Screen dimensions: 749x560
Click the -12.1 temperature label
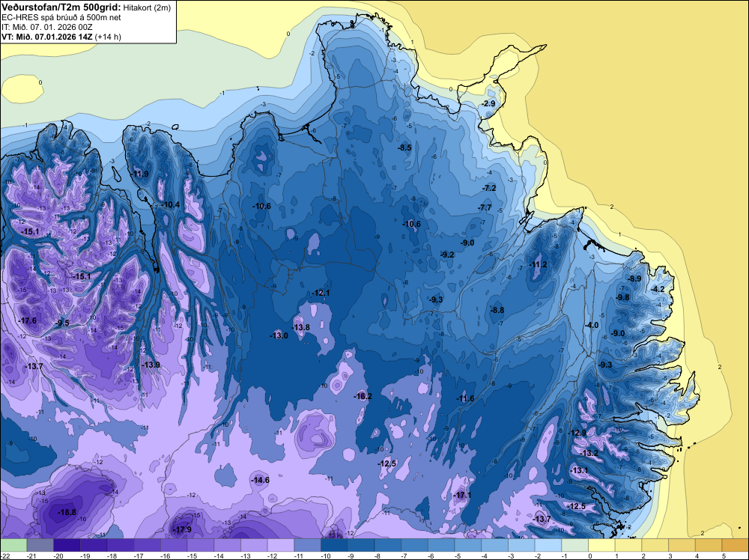click(321, 293)
